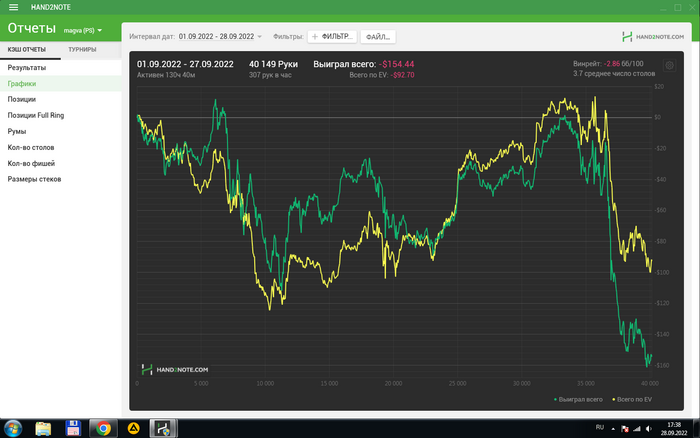This screenshot has width=700, height=438.
Task: Open File Explorer from the taskbar
Action: pyautogui.click(x=43, y=429)
